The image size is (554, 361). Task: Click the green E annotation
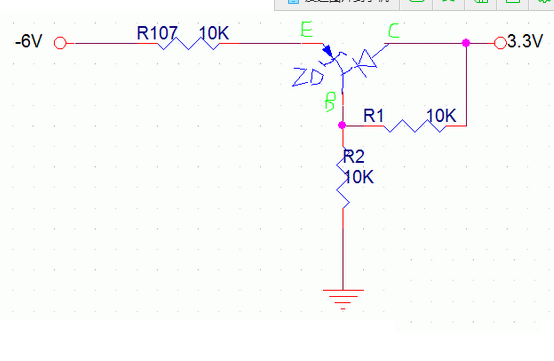coord(306,29)
